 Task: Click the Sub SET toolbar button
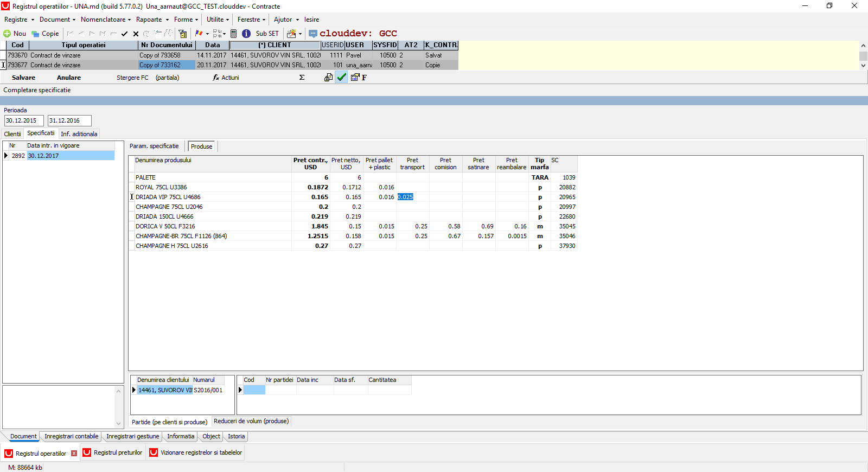267,34
